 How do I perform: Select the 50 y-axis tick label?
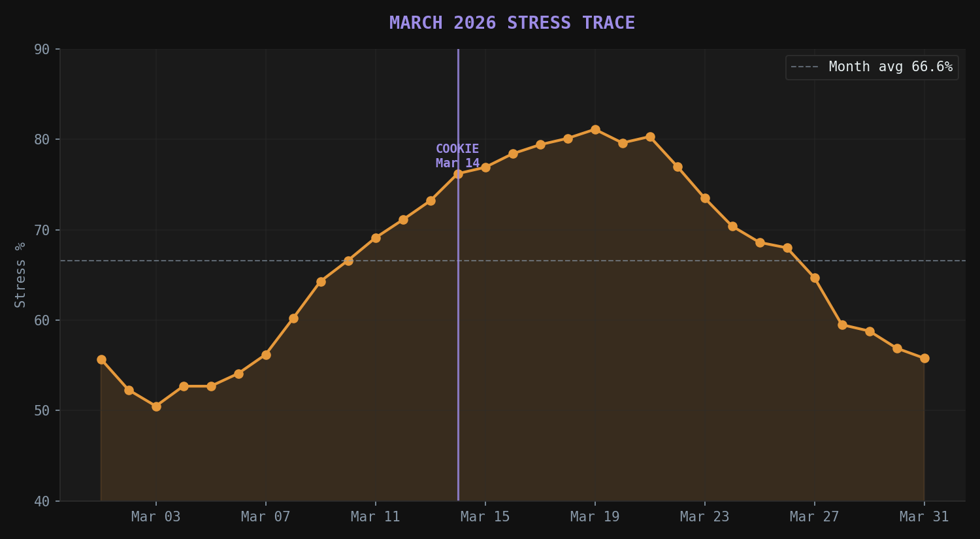click(42, 411)
